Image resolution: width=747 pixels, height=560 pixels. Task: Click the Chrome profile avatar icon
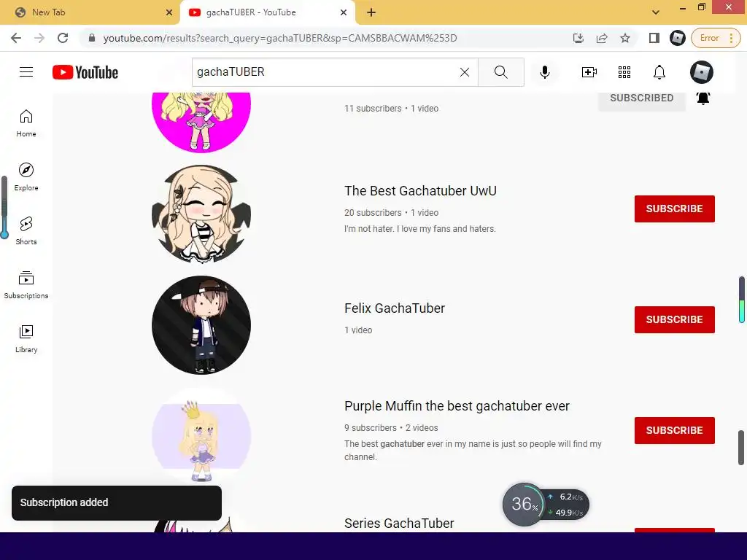(x=678, y=38)
